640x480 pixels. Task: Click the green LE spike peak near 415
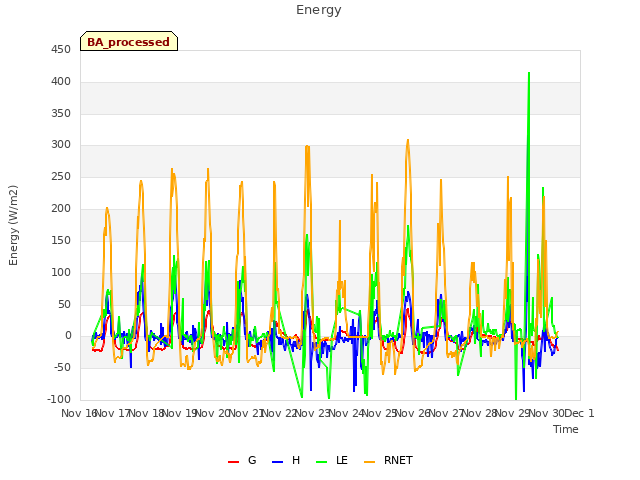click(529, 73)
